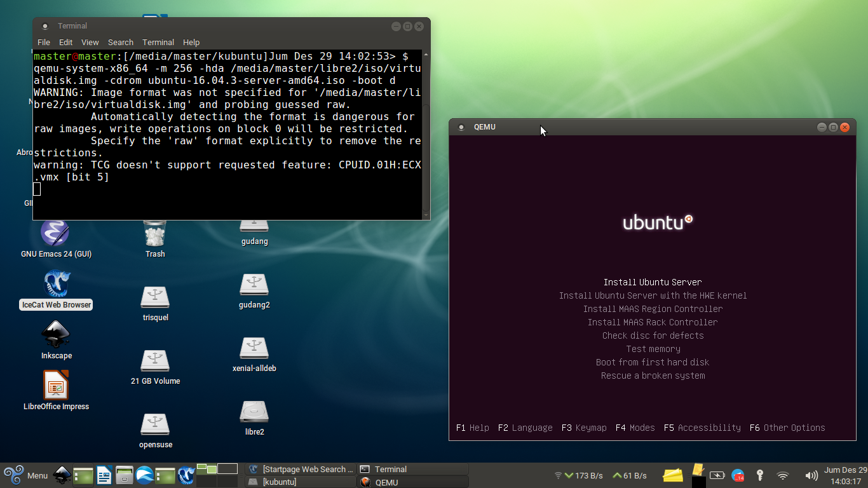
Task: Open the libre2 disk icon
Action: (254, 412)
